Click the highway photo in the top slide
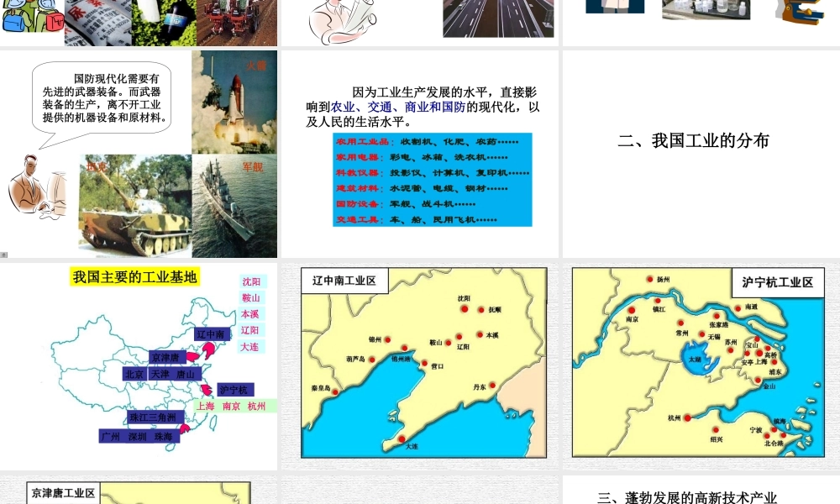The height and width of the screenshot is (504, 840). pyautogui.click(x=498, y=18)
